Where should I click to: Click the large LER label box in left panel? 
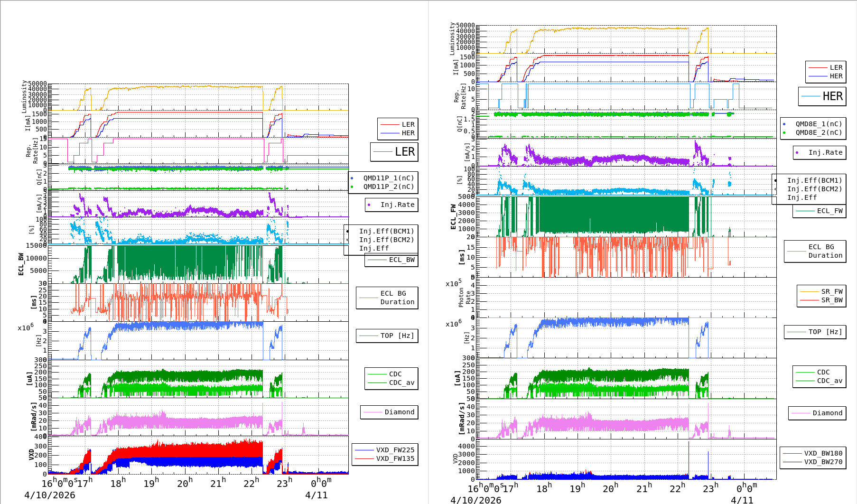[394, 152]
